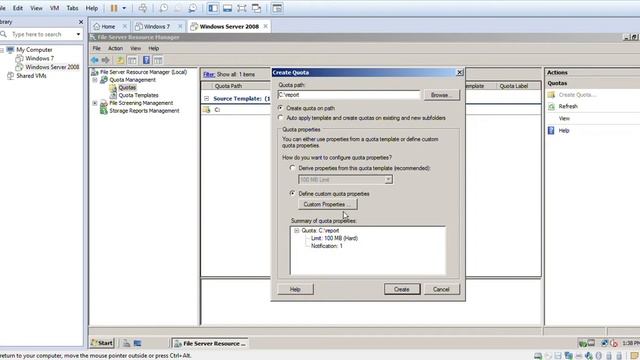Click the Quota path input field
This screenshot has width=640, height=360.
pos(349,95)
